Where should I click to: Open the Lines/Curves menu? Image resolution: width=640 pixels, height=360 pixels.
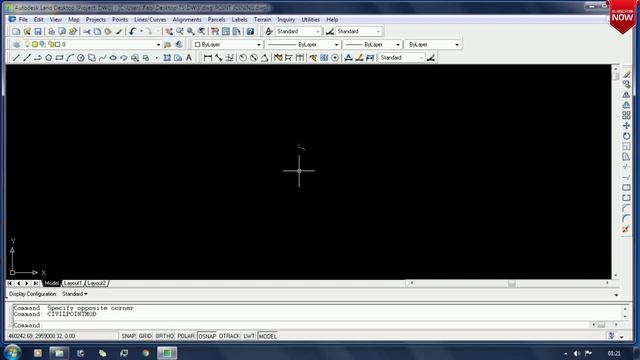150,20
